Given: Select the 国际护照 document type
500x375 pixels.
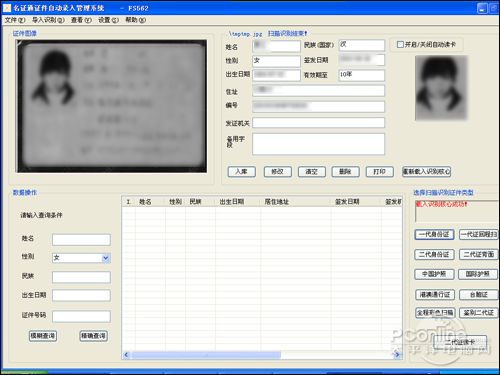Looking at the screenshot, I should coord(478,274).
